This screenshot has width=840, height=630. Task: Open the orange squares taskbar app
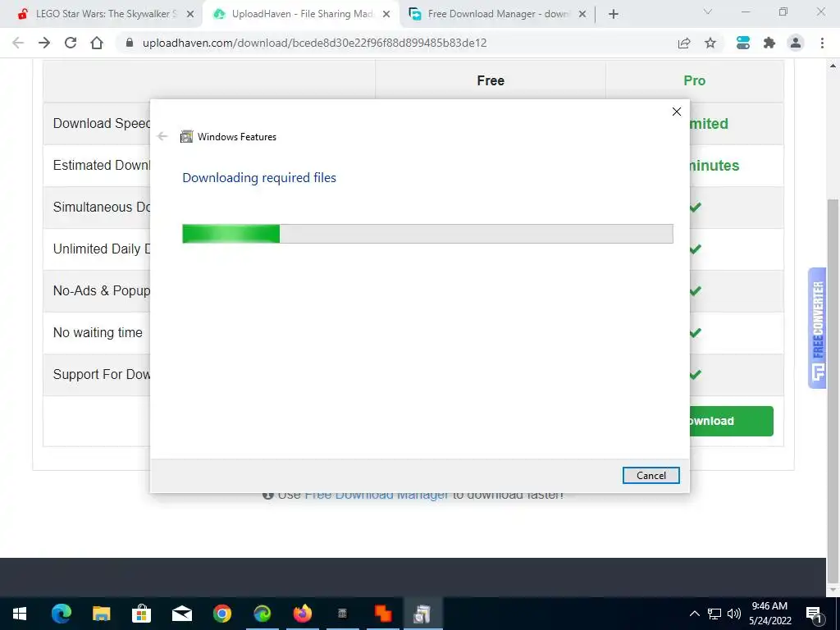(x=382, y=614)
